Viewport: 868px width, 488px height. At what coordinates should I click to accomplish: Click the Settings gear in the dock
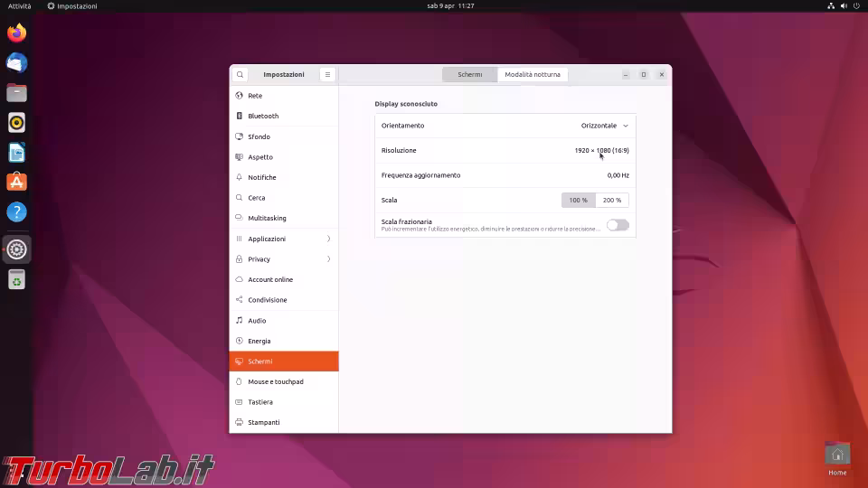(16, 249)
